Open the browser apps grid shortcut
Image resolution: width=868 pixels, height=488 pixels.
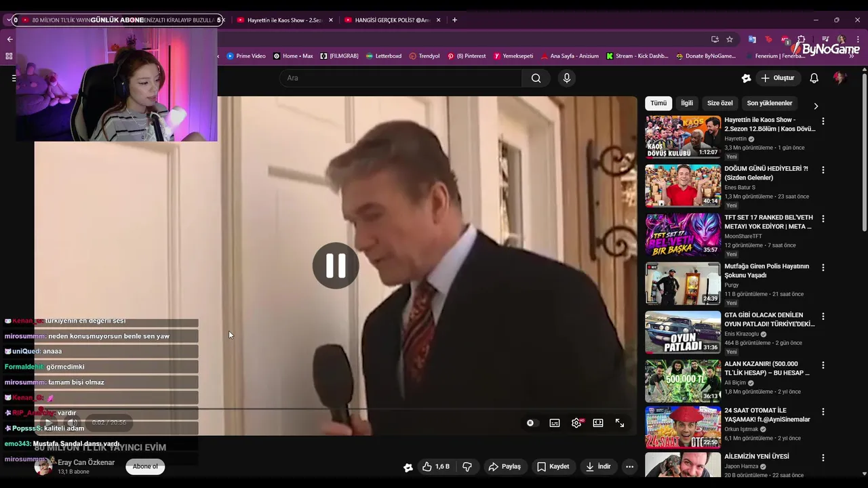click(9, 56)
